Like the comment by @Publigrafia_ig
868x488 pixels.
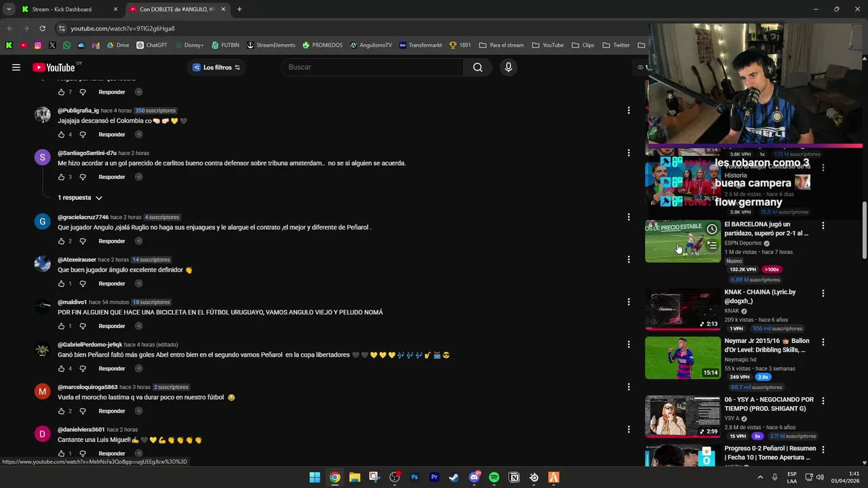(x=61, y=134)
